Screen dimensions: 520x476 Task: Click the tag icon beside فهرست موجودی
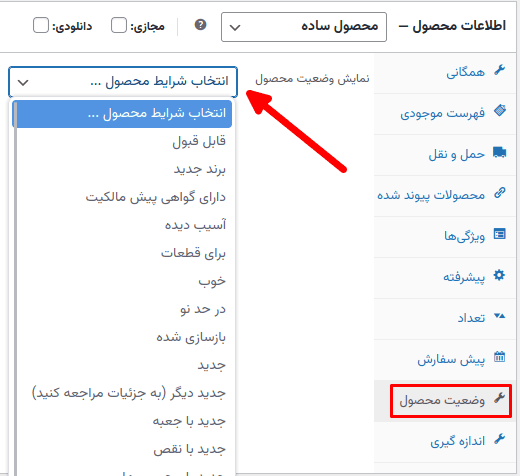pyautogui.click(x=500, y=111)
